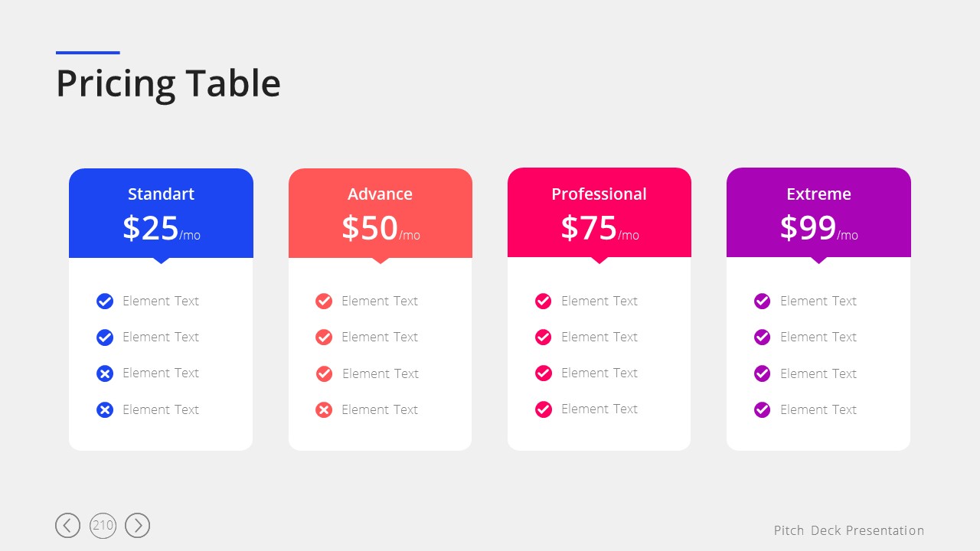Click the $50/mo price in Advance

(381, 228)
